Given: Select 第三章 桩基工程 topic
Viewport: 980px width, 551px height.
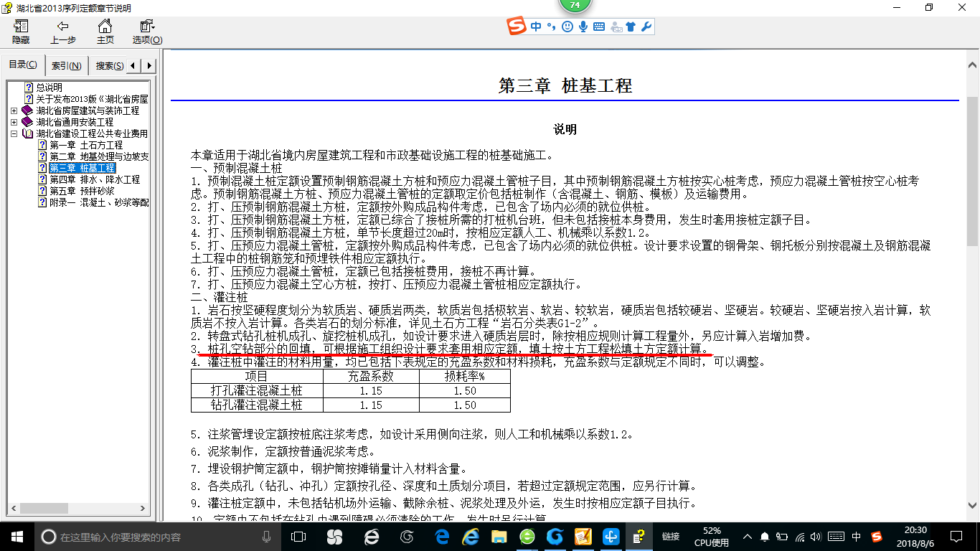Looking at the screenshot, I should tap(82, 168).
